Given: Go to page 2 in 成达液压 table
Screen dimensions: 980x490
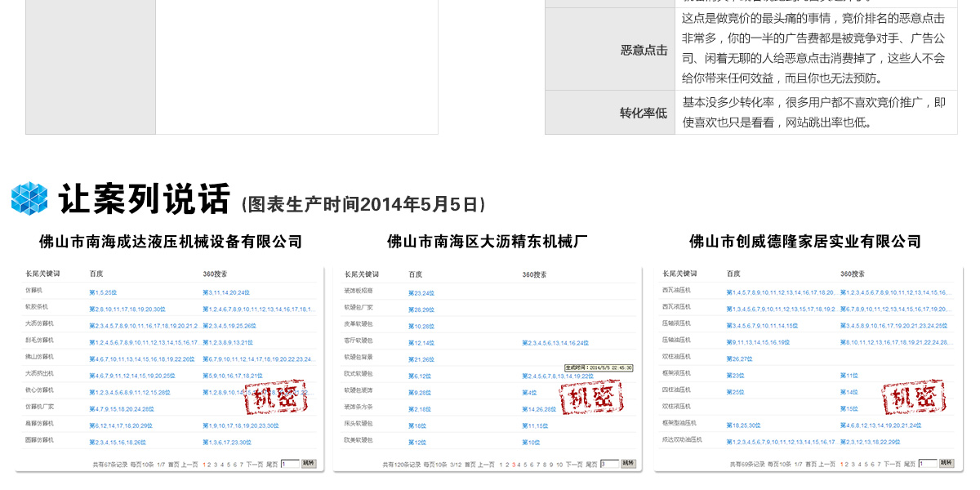Looking at the screenshot, I should [210, 464].
